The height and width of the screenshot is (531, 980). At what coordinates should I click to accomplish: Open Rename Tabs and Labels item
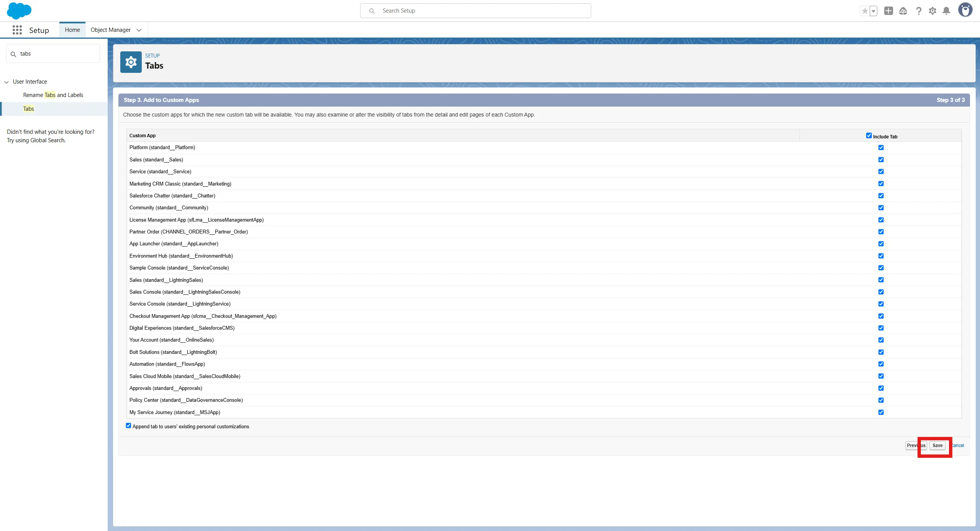pos(53,95)
